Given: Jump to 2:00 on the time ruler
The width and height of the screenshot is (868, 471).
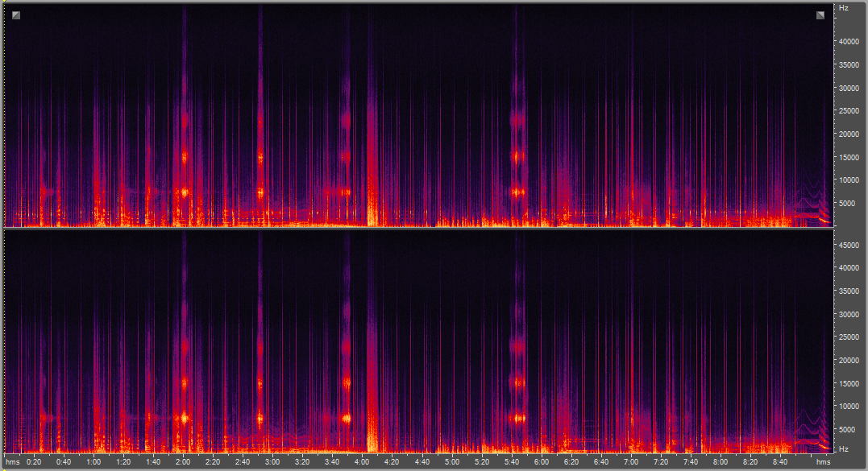Looking at the screenshot, I should tap(183, 462).
